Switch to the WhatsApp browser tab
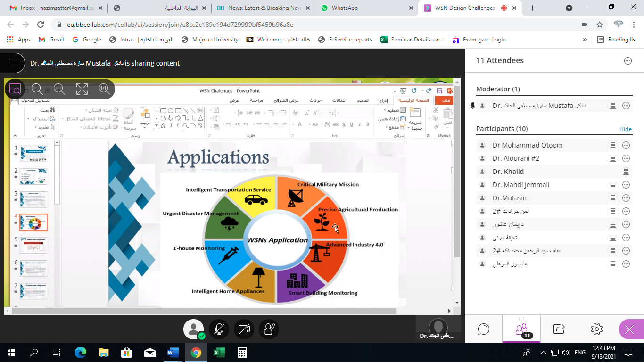Viewport: 644px width, 362px height. coord(367,8)
